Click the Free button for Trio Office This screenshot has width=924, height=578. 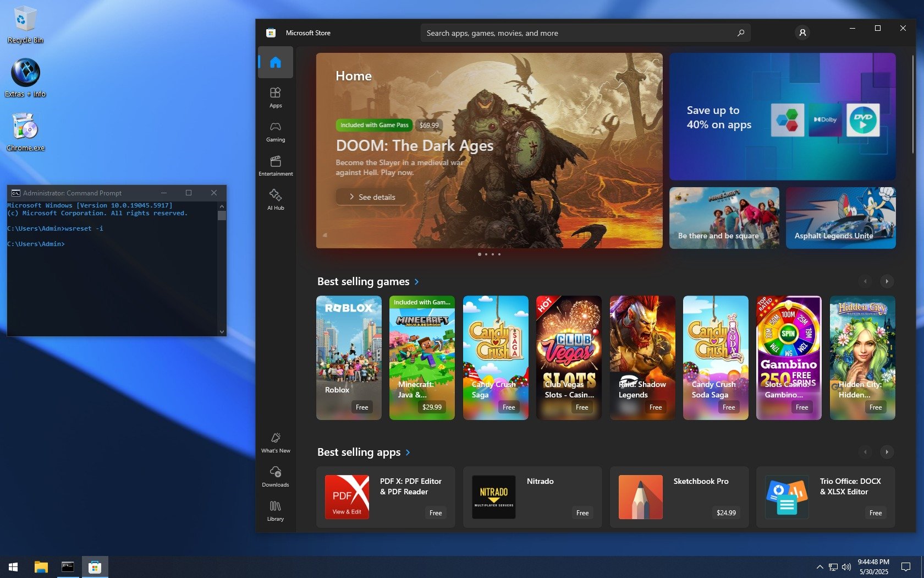[876, 512]
